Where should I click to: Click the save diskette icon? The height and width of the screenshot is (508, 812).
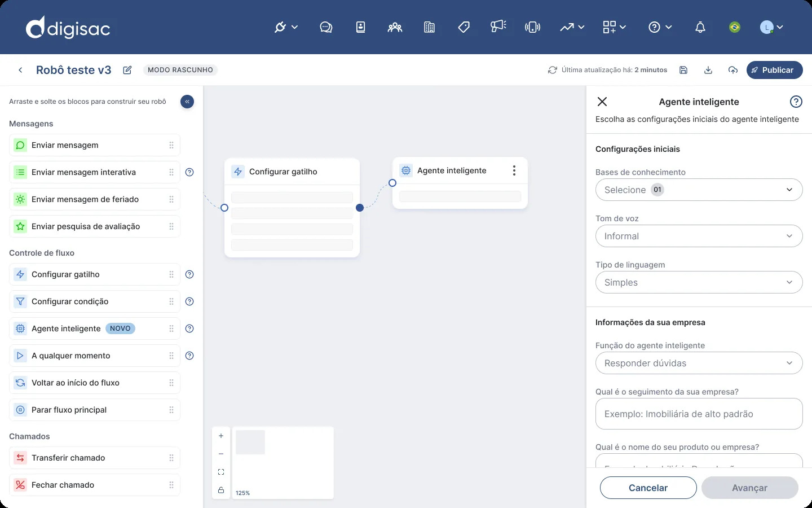(683, 70)
